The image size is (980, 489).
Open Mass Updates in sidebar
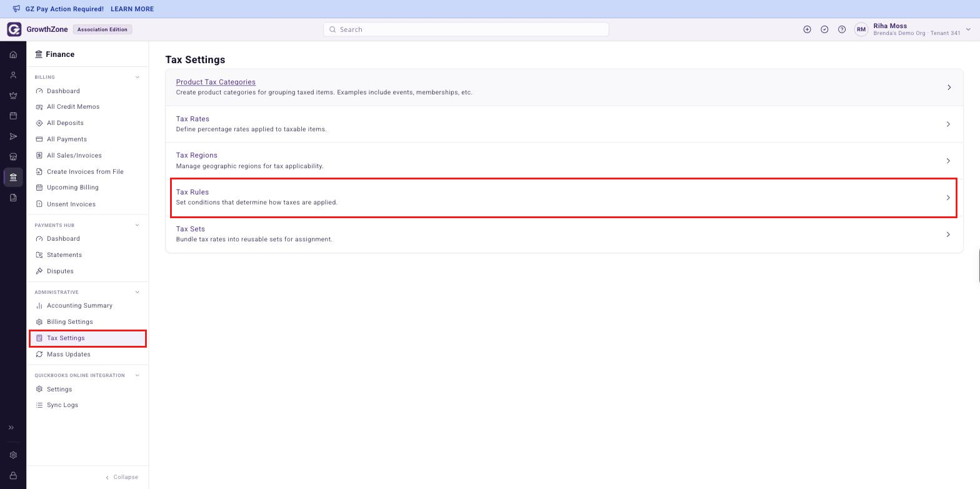(x=69, y=355)
